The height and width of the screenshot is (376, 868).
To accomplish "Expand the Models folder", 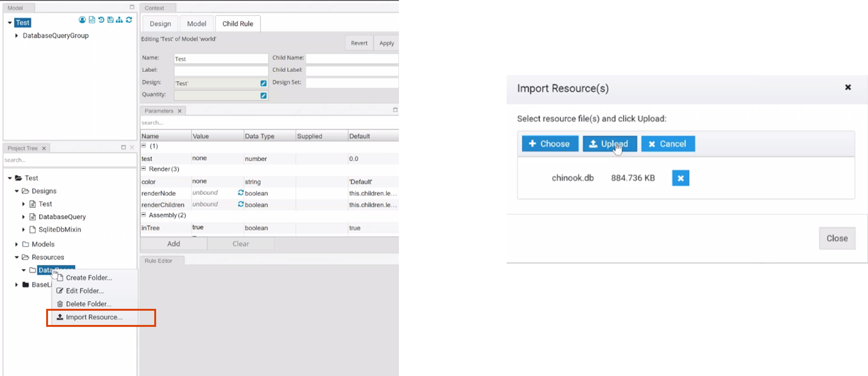I will coord(17,244).
